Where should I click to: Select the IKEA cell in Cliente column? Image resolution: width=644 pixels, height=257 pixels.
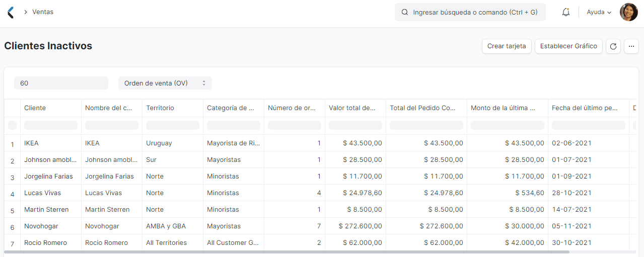point(50,143)
